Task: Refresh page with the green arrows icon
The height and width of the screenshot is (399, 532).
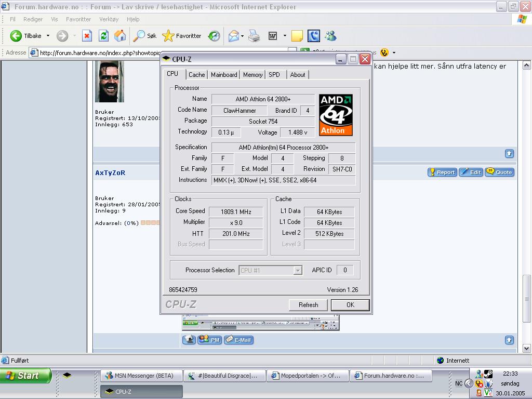Action: click(x=103, y=36)
